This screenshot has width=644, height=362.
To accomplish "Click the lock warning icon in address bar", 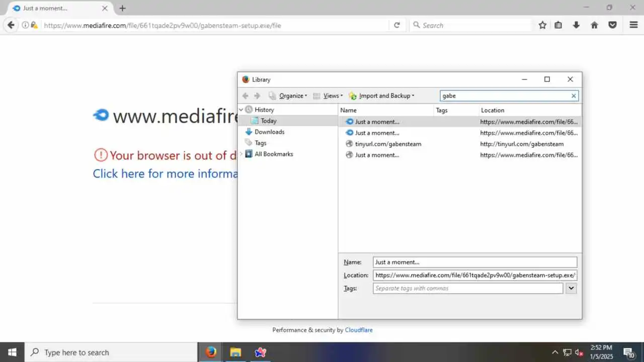I will tap(34, 25).
